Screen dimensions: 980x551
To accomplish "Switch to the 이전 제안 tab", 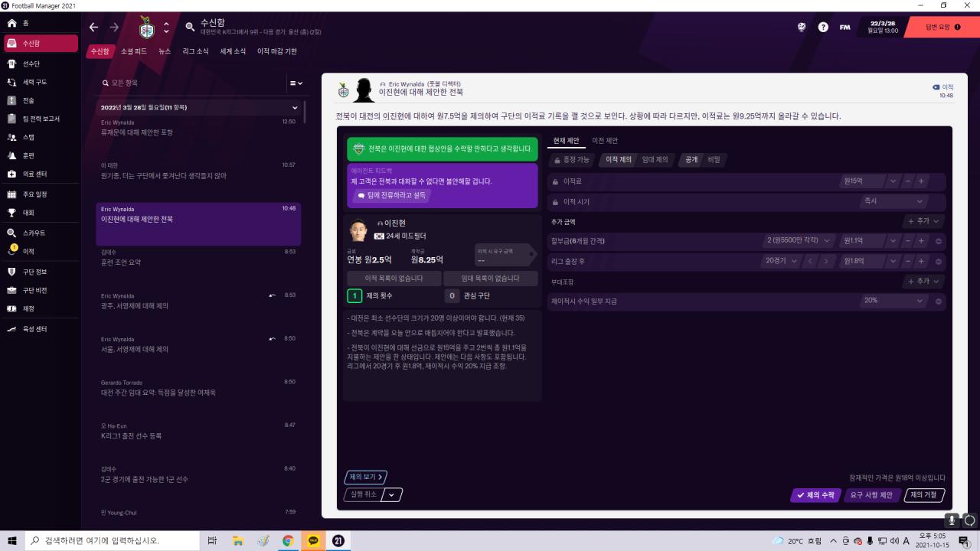I will [605, 141].
